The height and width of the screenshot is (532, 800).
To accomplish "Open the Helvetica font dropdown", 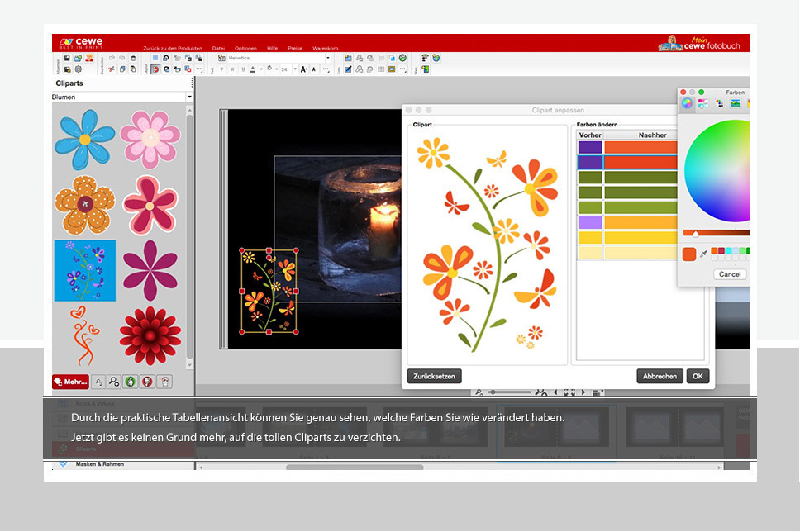I will (327, 58).
